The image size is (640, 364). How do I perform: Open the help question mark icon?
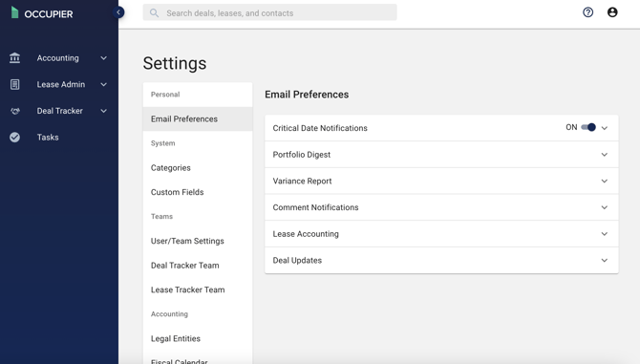[x=587, y=12]
